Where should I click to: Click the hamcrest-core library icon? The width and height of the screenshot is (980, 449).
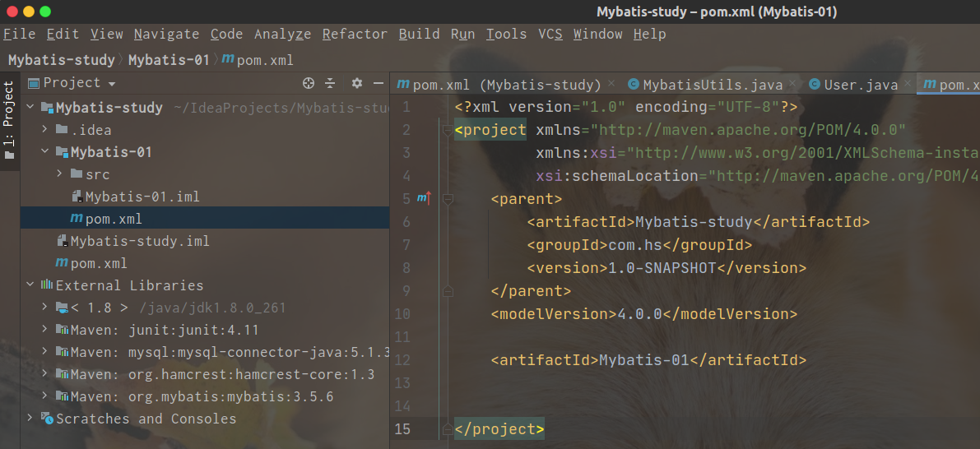62,374
